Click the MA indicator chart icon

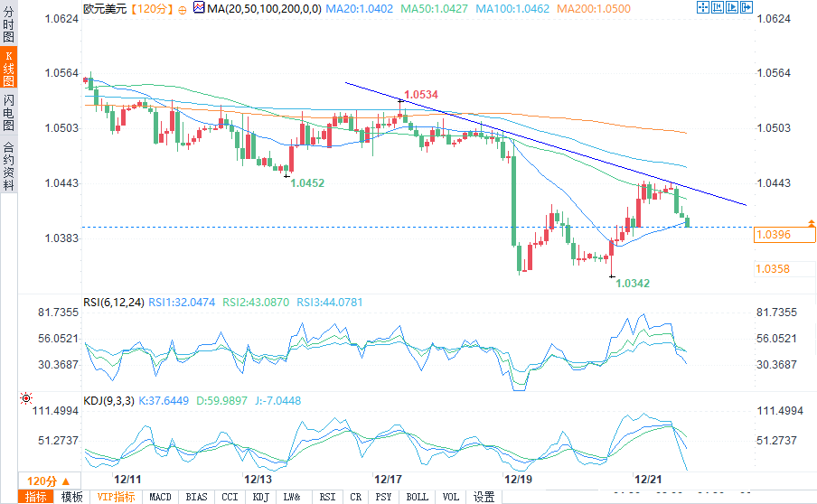coord(199,8)
